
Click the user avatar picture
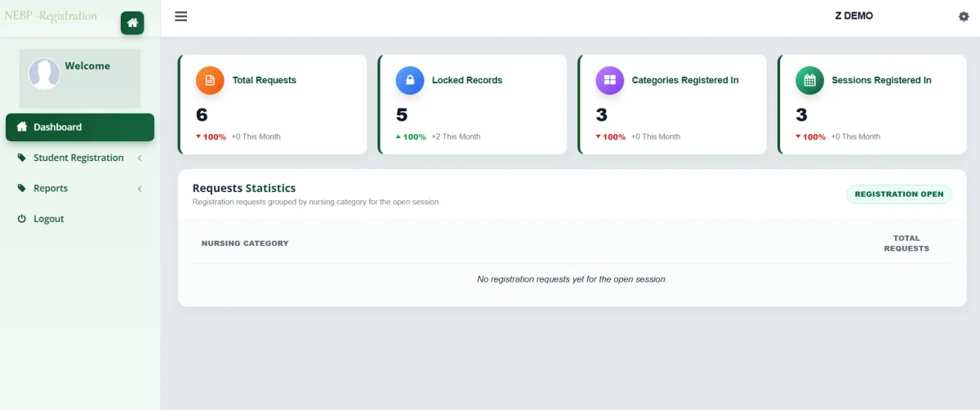point(44,74)
